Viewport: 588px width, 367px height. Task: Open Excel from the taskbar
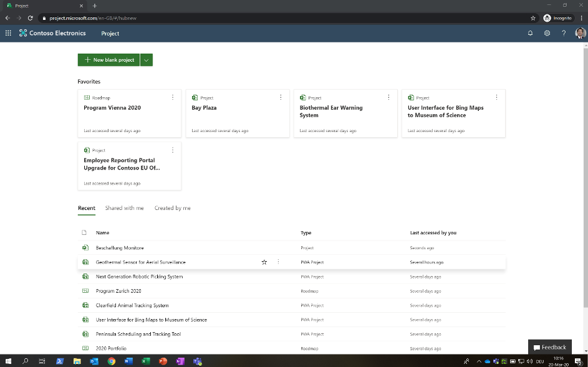(x=145, y=361)
